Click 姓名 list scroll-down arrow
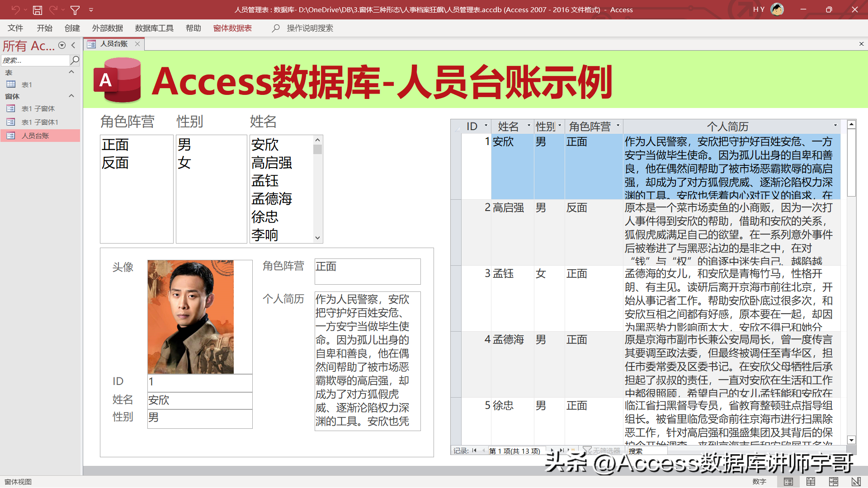This screenshot has width=868, height=488. pyautogui.click(x=318, y=238)
